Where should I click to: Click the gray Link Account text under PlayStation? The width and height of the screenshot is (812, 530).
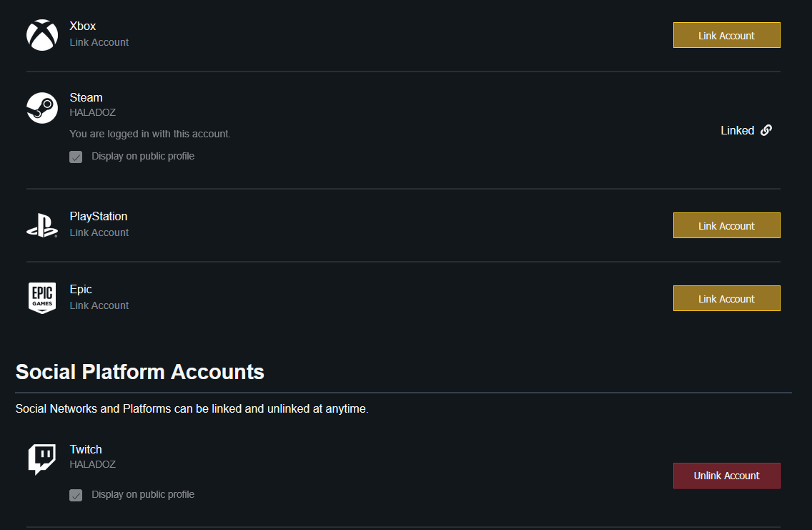[99, 232]
